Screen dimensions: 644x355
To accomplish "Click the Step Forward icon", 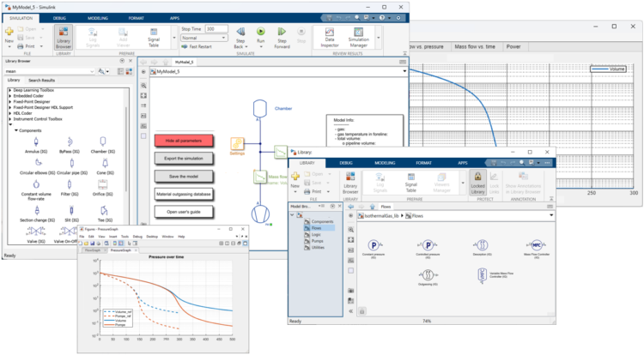I will pos(282,33).
